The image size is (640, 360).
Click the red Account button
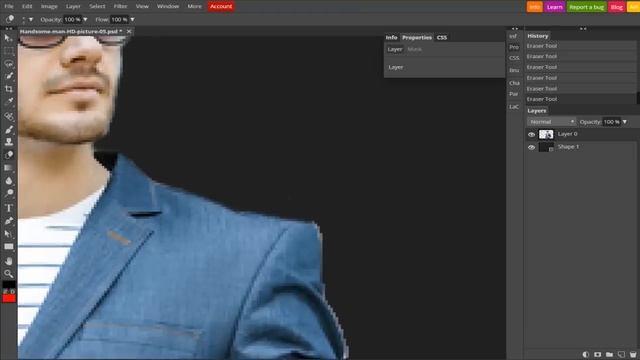pos(221,6)
